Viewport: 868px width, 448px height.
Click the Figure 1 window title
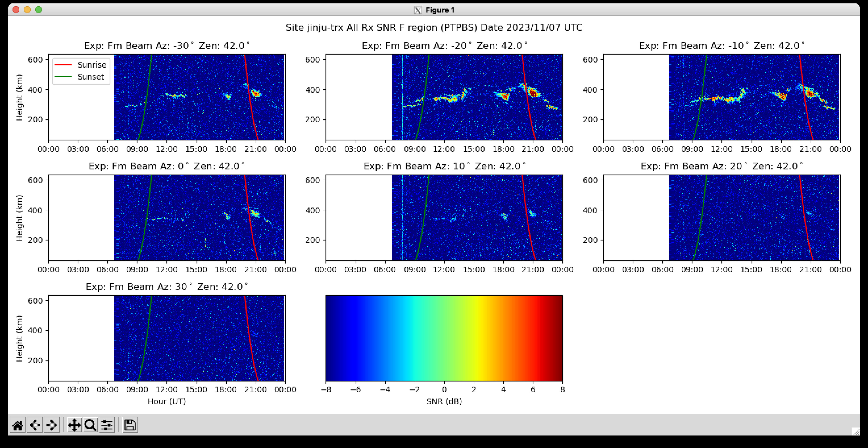point(440,10)
